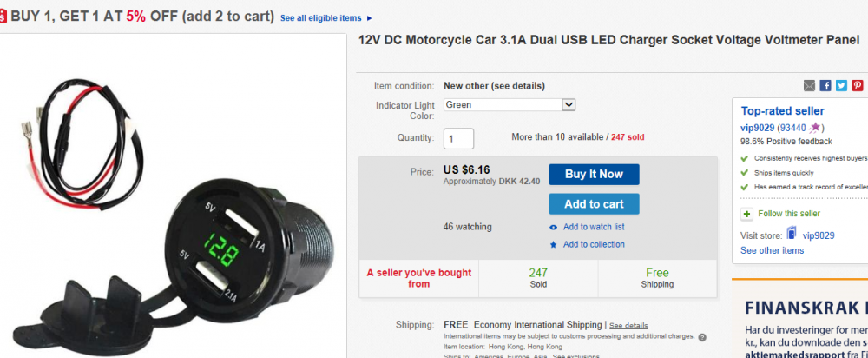The height and width of the screenshot is (358, 868).
Task: Click the Quantity input field
Action: (x=458, y=138)
